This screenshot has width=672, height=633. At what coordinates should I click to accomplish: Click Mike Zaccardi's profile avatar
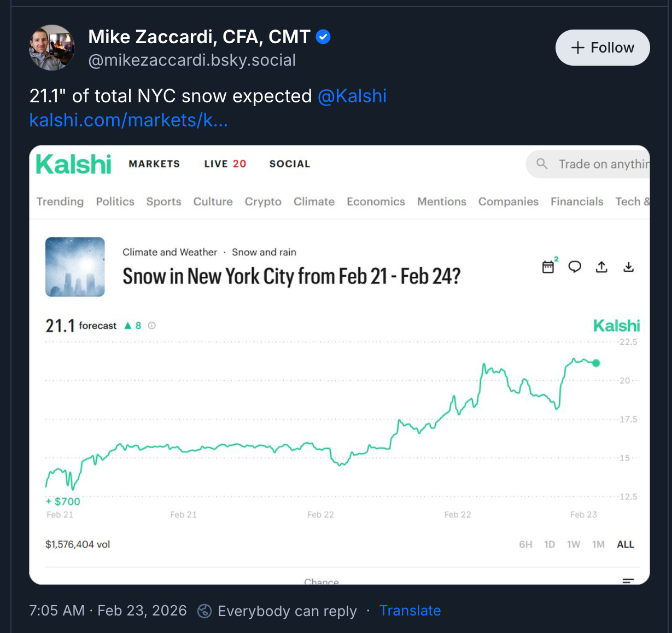[52, 48]
